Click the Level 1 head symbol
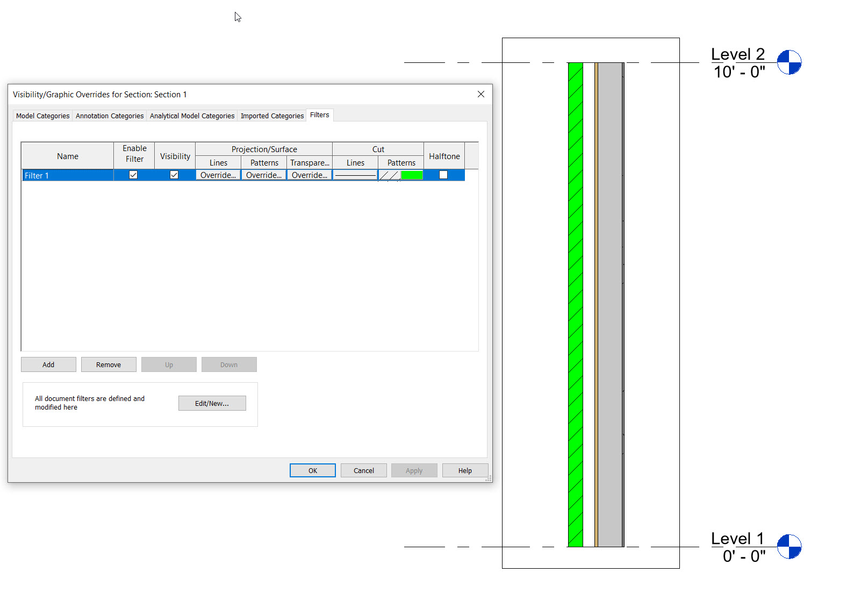 789,547
